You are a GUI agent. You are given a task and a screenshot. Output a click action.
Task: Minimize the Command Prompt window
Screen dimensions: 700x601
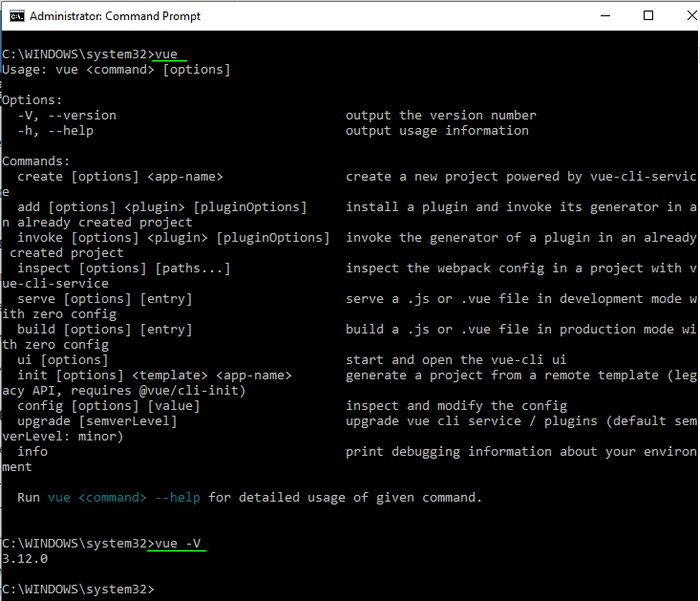point(605,16)
